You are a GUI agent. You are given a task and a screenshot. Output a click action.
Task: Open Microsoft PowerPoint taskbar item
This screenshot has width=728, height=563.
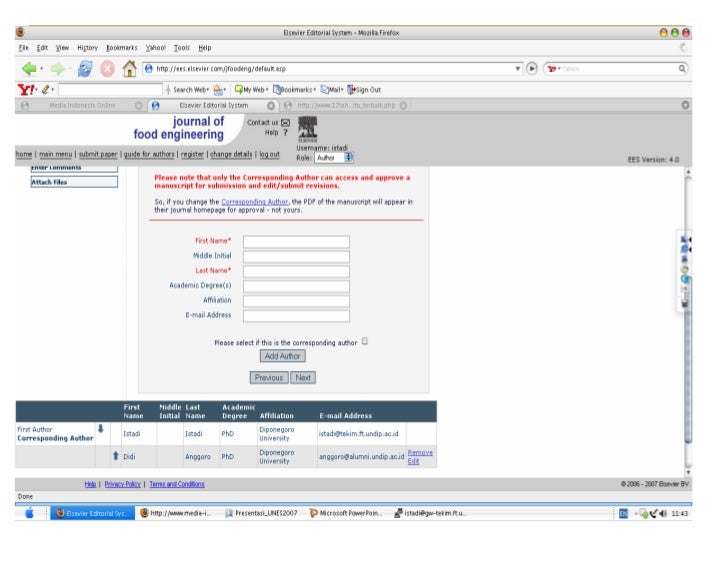pos(346,513)
